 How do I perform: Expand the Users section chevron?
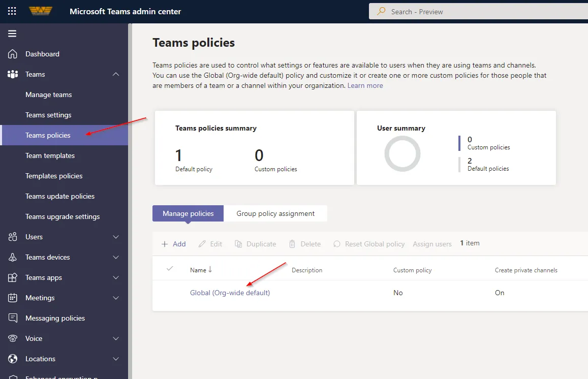(x=116, y=237)
